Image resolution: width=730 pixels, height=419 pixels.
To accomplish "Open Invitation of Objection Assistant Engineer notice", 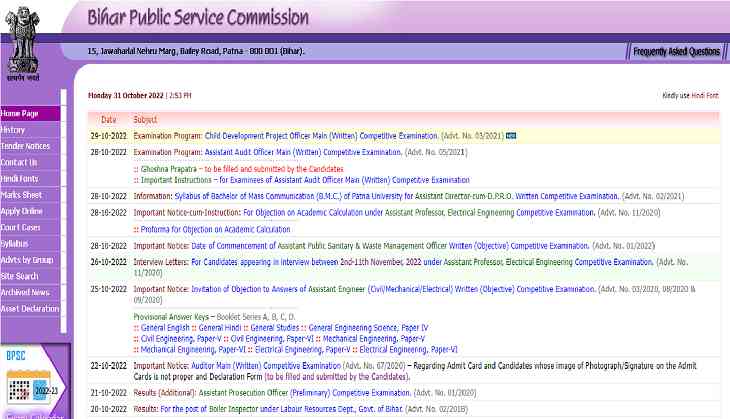I will 393,289.
